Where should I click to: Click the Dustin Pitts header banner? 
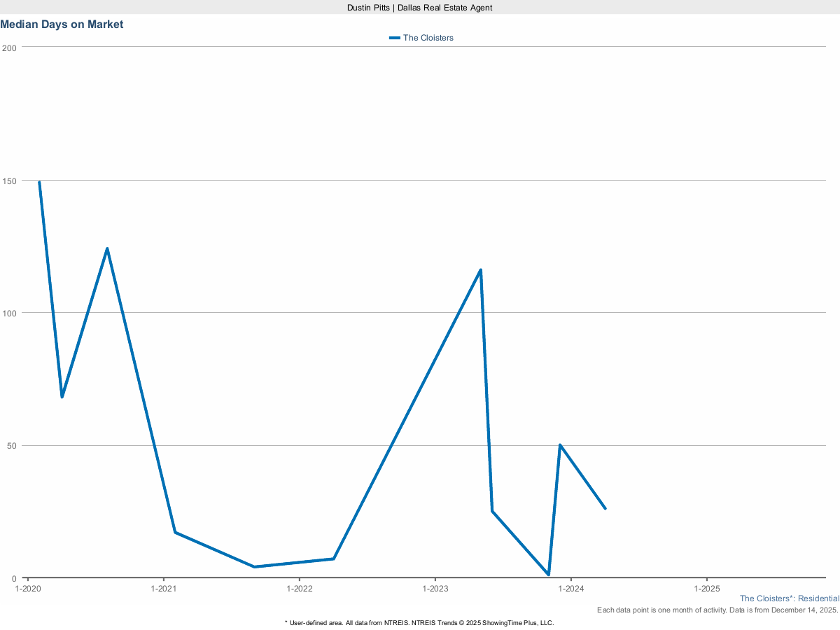tap(419, 8)
